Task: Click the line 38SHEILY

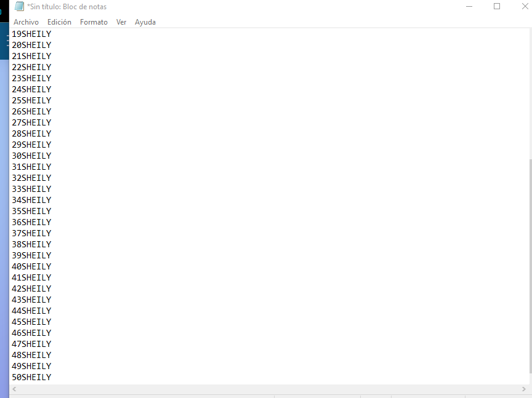Action: (31, 244)
